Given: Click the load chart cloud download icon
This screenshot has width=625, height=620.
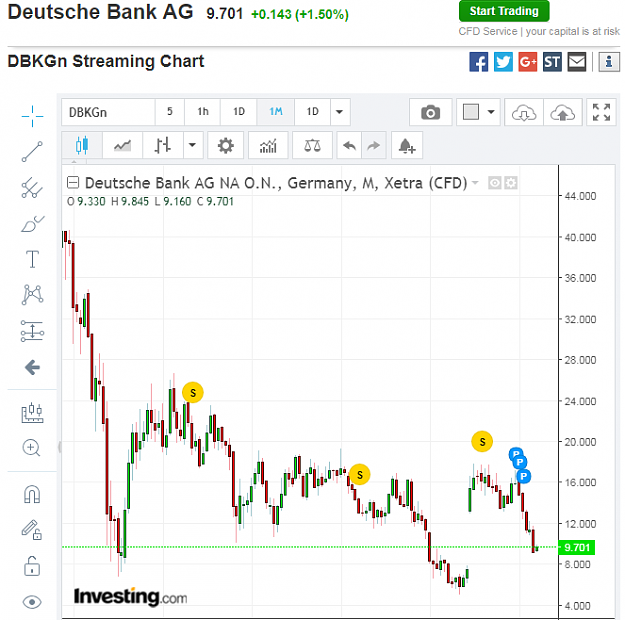Looking at the screenshot, I should [524, 112].
